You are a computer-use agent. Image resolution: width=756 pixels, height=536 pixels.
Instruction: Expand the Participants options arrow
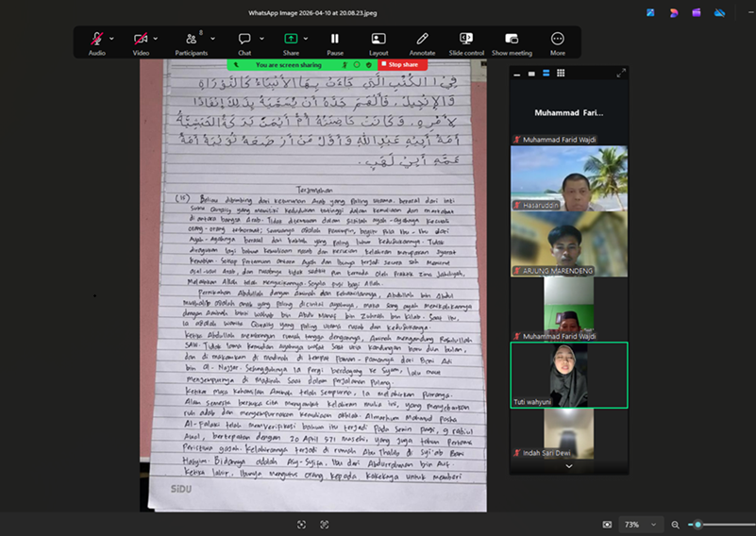212,39
